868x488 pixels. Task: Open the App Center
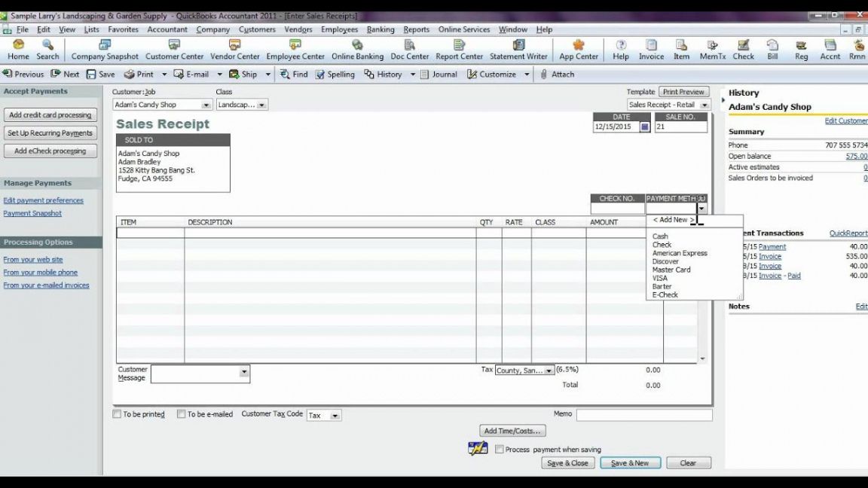pos(579,49)
